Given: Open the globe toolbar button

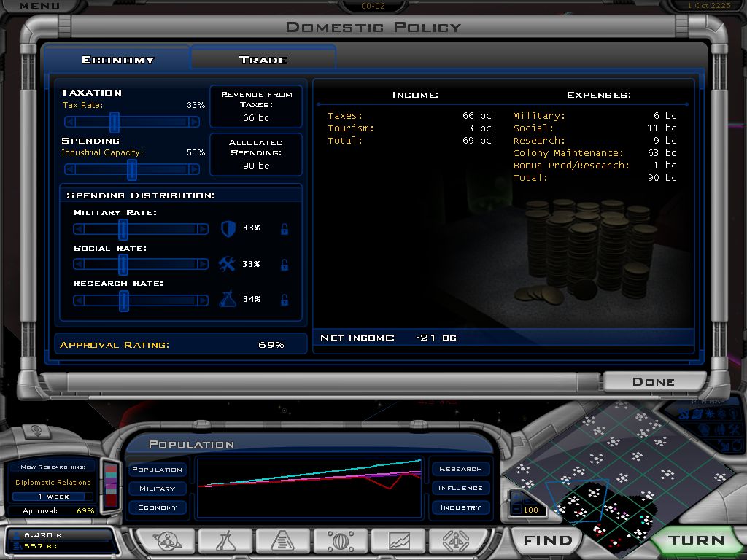Looking at the screenshot, I should point(341,541).
